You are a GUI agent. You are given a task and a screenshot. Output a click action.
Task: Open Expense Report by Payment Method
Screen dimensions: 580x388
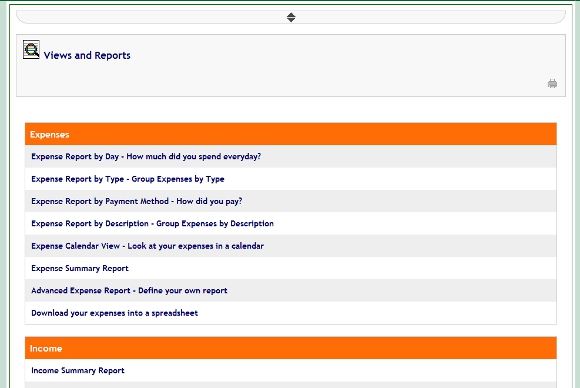click(137, 201)
